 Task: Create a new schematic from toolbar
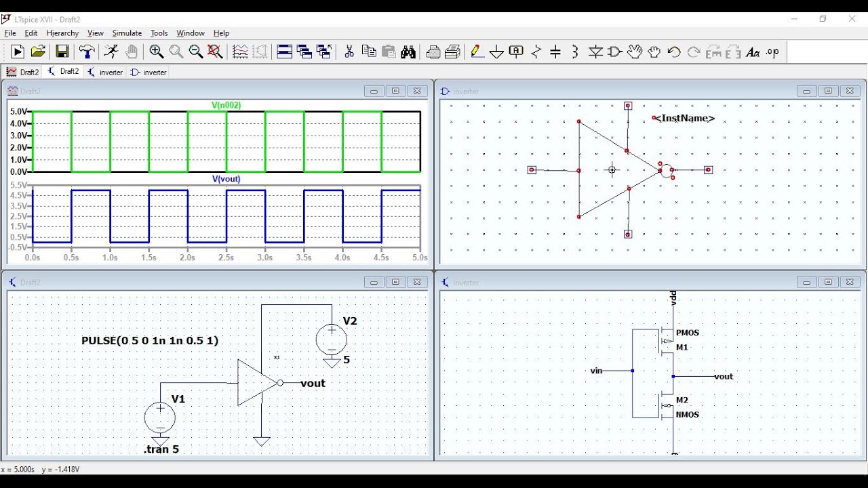pos(18,52)
